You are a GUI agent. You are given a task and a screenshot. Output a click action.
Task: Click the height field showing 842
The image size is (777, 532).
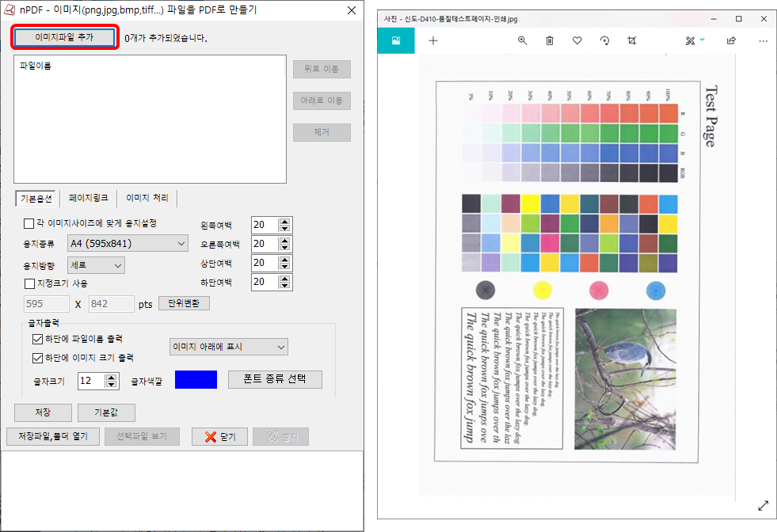[x=111, y=304]
